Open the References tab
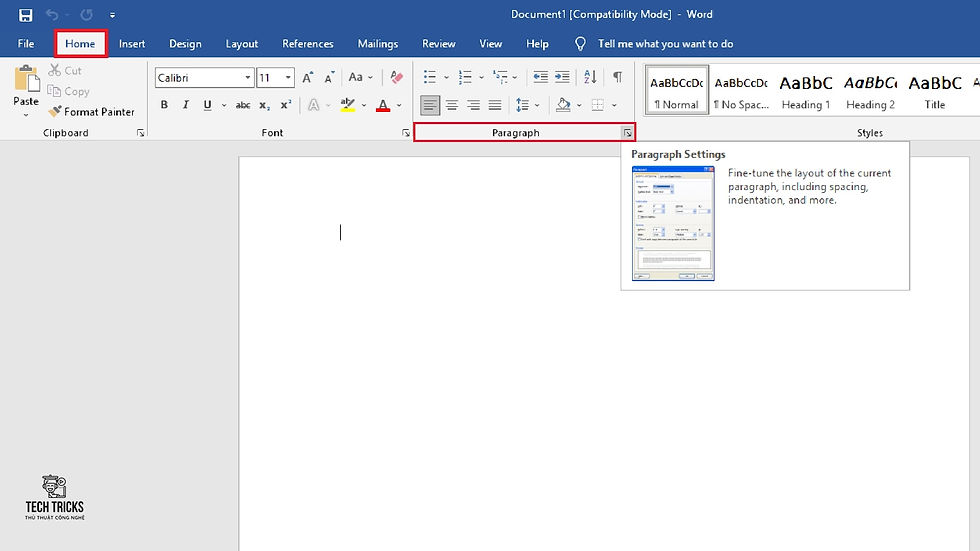The width and height of the screenshot is (980, 551). click(308, 44)
